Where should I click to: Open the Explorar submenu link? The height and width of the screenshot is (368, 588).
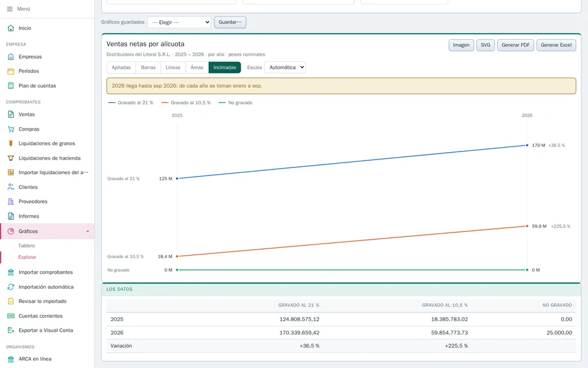(x=28, y=257)
